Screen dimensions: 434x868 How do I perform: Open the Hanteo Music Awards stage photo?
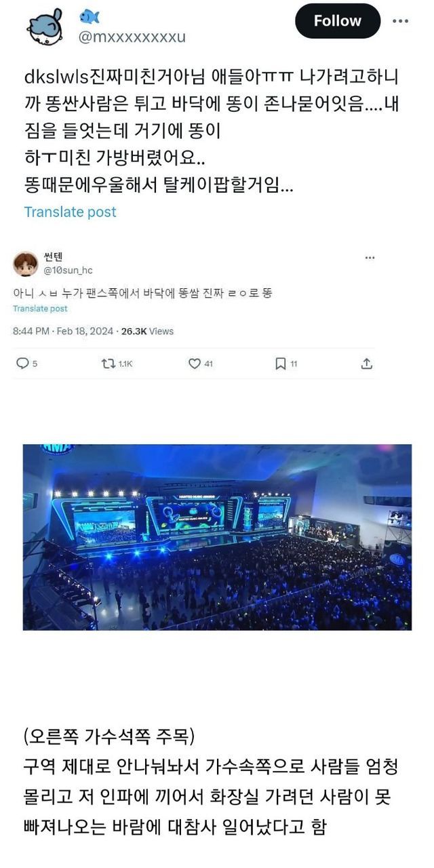217,537
